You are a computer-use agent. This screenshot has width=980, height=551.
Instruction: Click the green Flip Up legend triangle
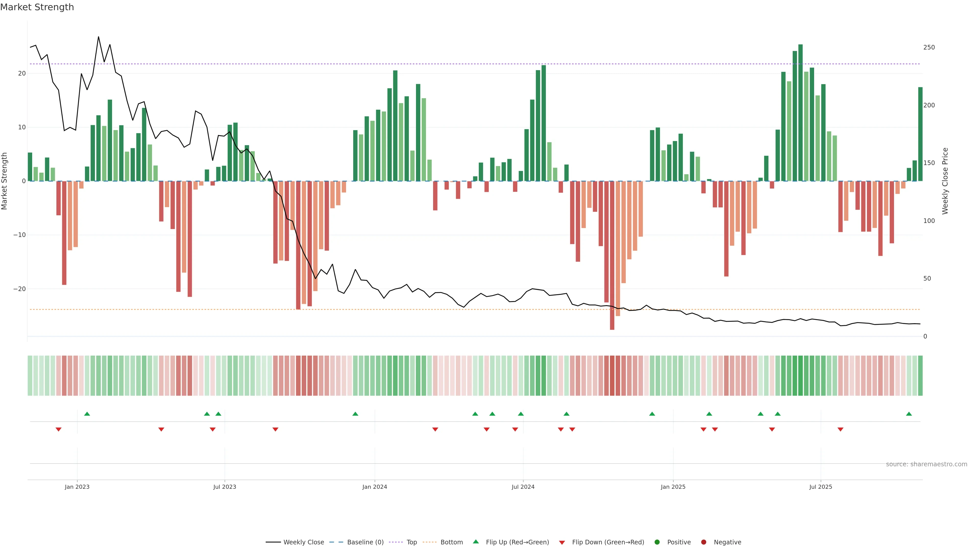[475, 542]
